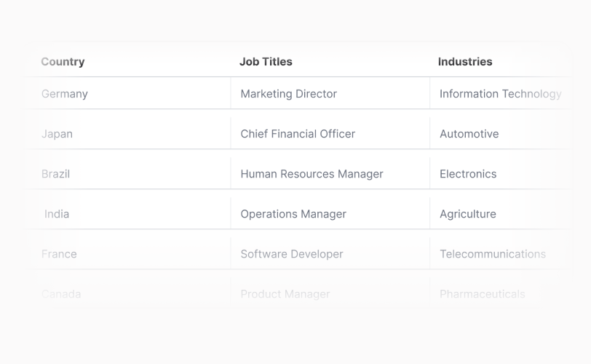Click the Telecommunications industry cell
This screenshot has height=364, width=591.
point(493,254)
